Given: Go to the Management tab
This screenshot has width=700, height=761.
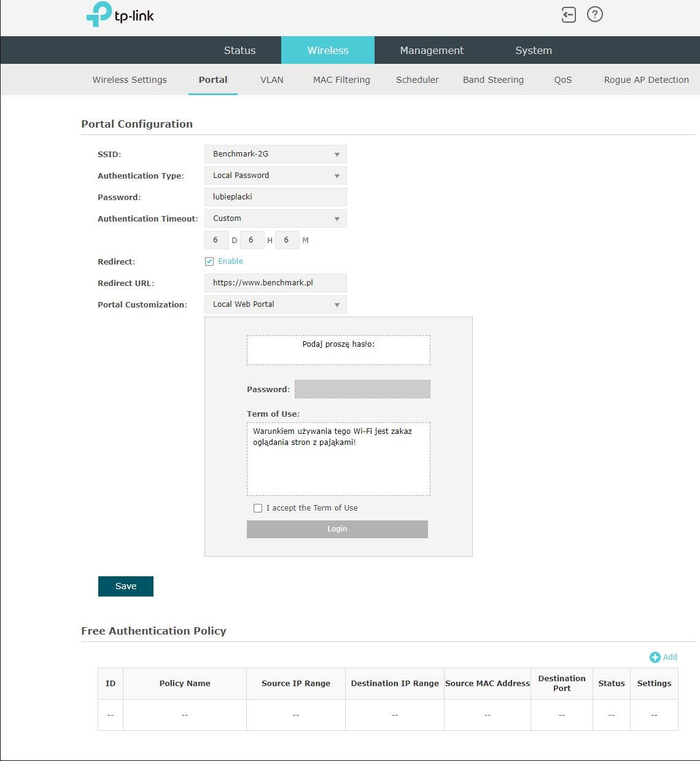Looking at the screenshot, I should tap(432, 50).
